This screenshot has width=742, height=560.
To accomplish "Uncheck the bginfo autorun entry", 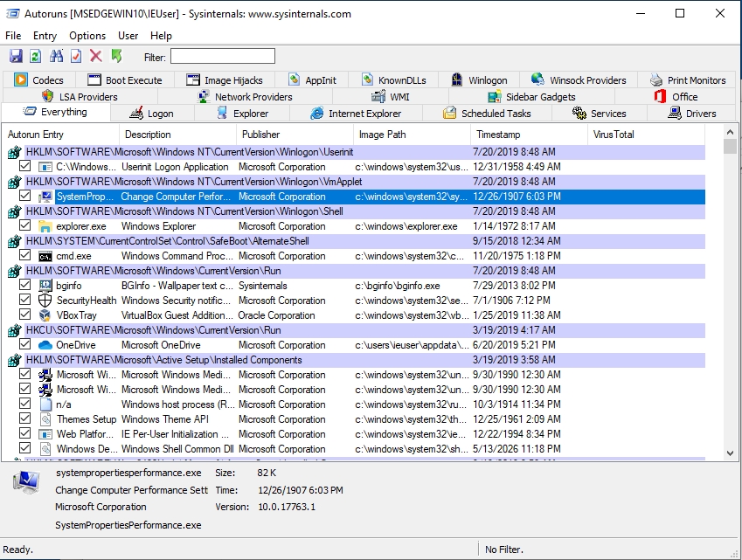I will point(25,286).
